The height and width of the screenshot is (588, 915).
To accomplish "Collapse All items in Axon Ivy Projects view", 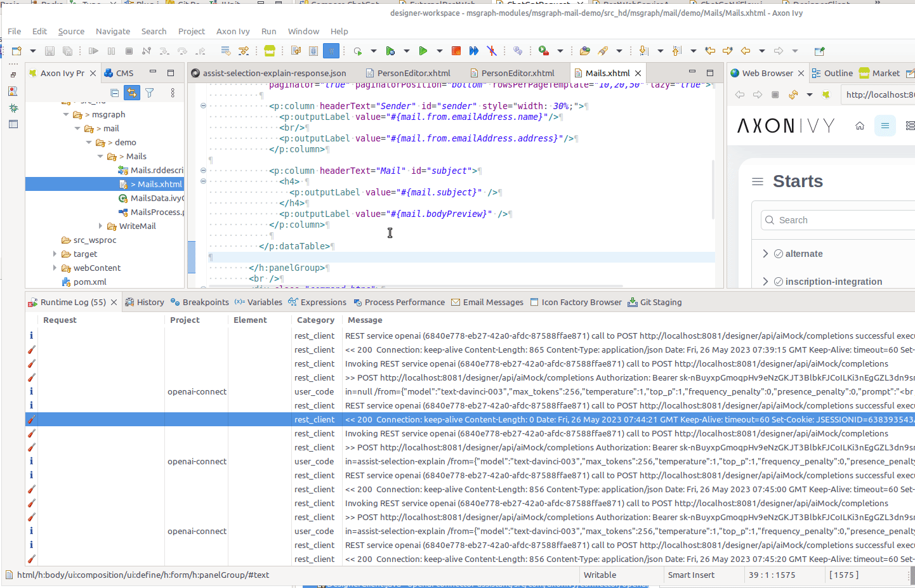I will pyautogui.click(x=115, y=93).
